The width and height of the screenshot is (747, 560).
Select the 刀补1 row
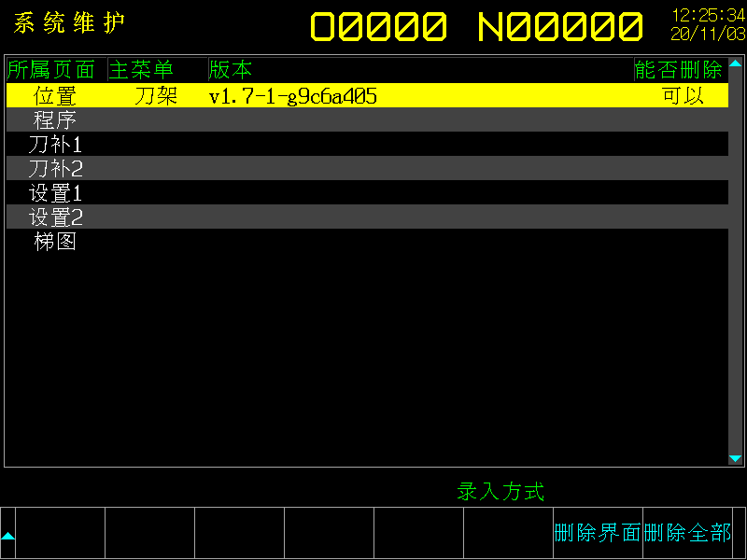(x=367, y=145)
